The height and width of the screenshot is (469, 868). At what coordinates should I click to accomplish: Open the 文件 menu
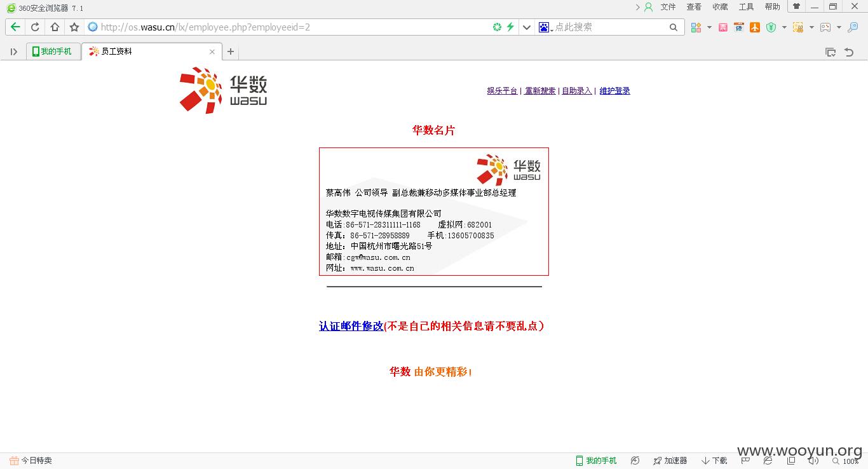coord(668,7)
